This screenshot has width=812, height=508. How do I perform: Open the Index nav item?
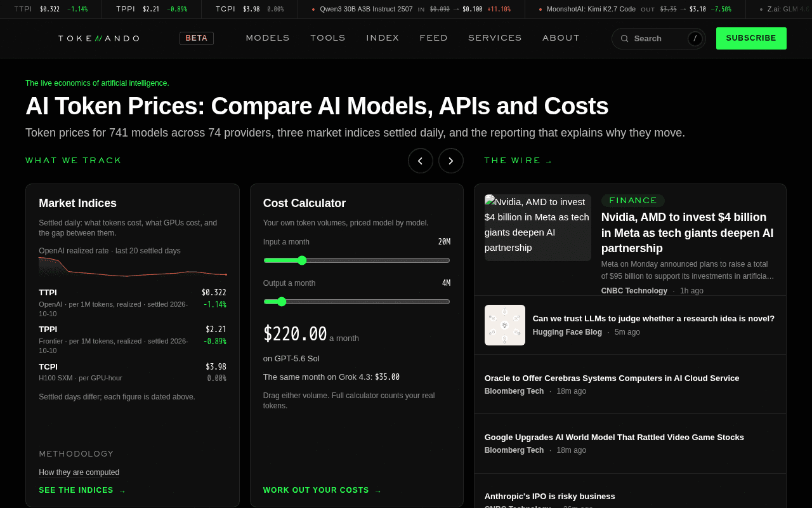pos(383,38)
